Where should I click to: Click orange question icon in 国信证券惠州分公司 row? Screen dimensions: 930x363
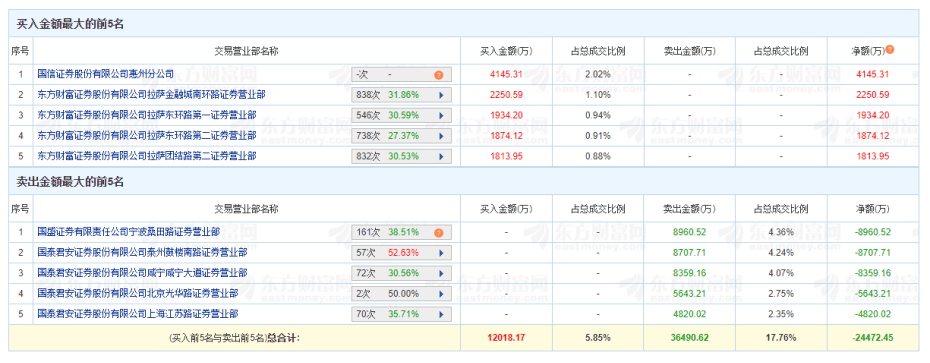pos(438,75)
